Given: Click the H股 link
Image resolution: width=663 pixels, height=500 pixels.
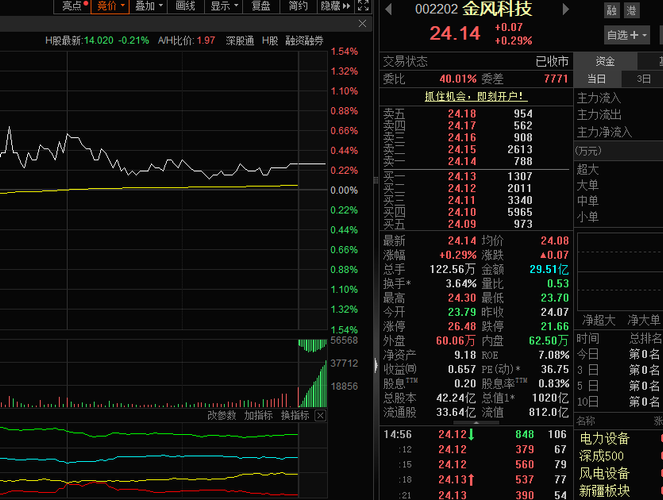Looking at the screenshot, I should [x=270, y=41].
